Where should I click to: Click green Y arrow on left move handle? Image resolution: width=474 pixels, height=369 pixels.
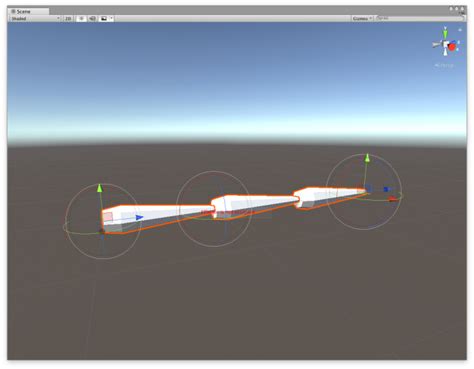click(100, 188)
